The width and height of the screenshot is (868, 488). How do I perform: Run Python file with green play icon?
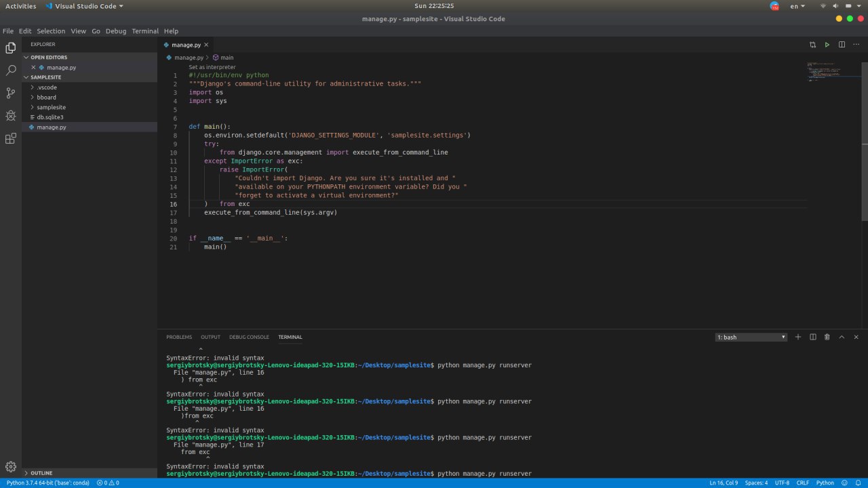tap(827, 45)
